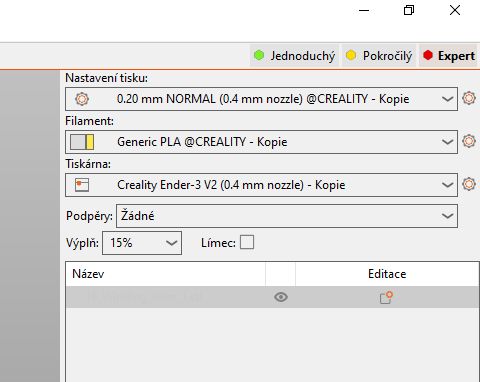The height and width of the screenshot is (382, 480).
Task: Open filament settings gear icon
Action: tap(469, 141)
